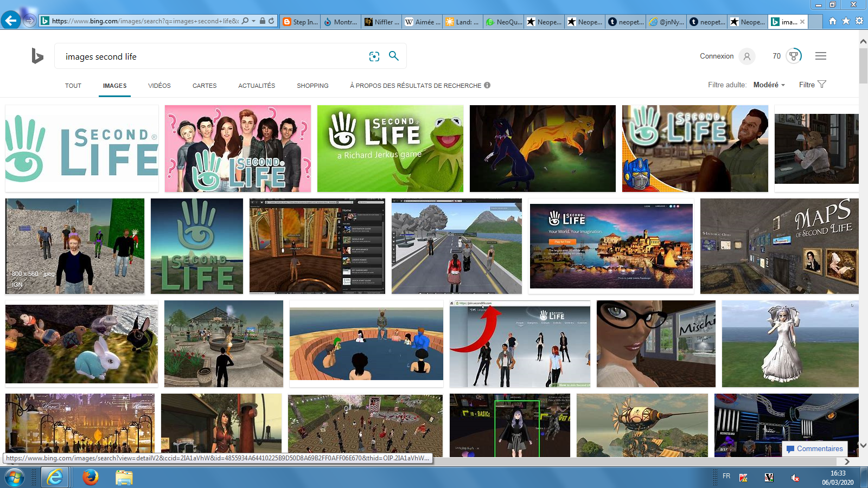Expand the 'Modéré' adult filter dropdown
868x488 pixels.
click(x=769, y=85)
